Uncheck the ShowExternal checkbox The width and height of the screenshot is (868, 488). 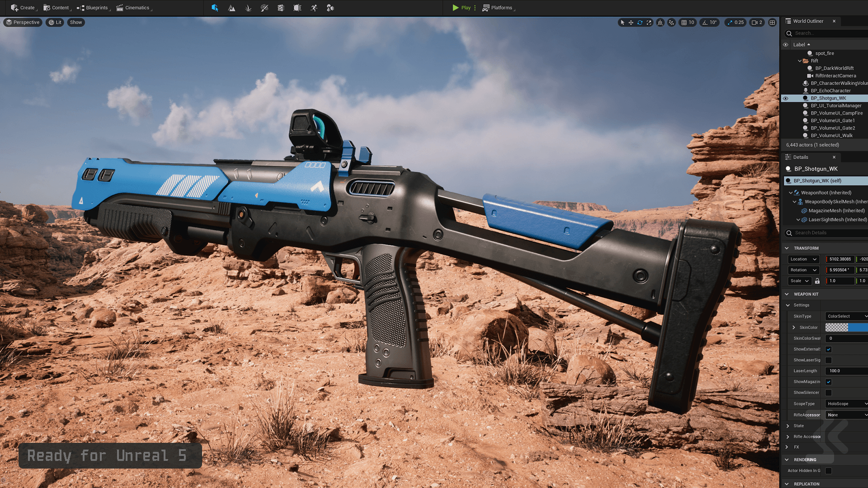(828, 349)
